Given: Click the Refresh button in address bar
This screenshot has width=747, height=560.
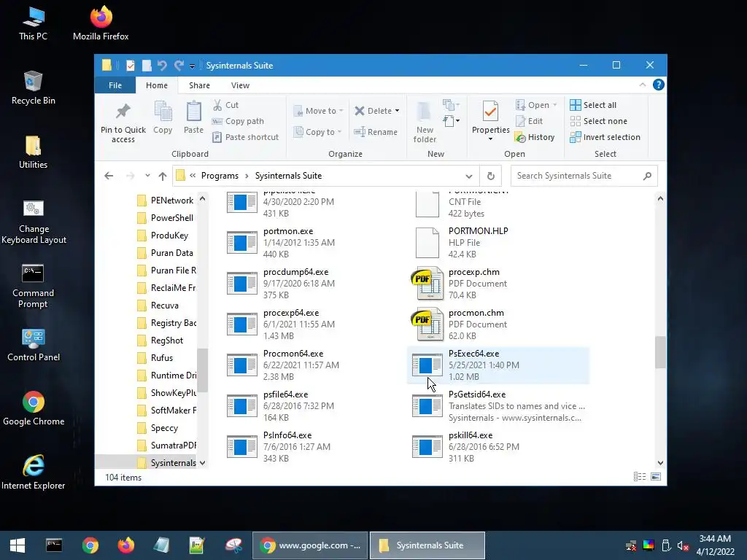Looking at the screenshot, I should tap(491, 176).
